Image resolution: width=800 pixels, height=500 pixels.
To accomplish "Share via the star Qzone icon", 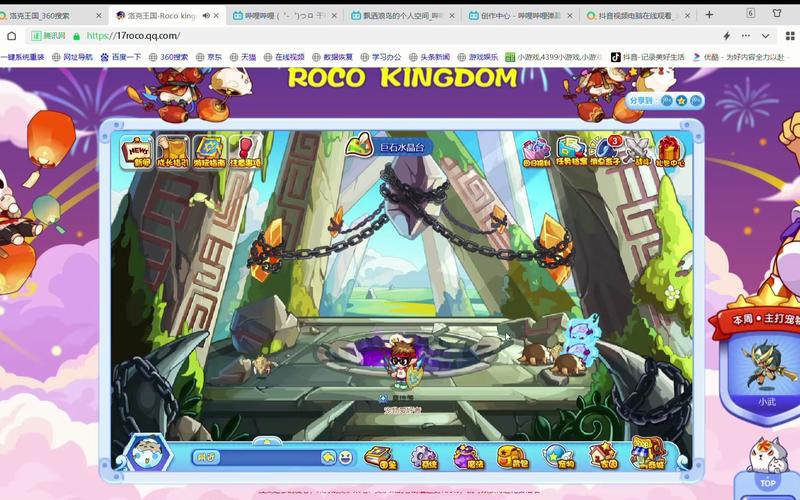I will [x=681, y=101].
